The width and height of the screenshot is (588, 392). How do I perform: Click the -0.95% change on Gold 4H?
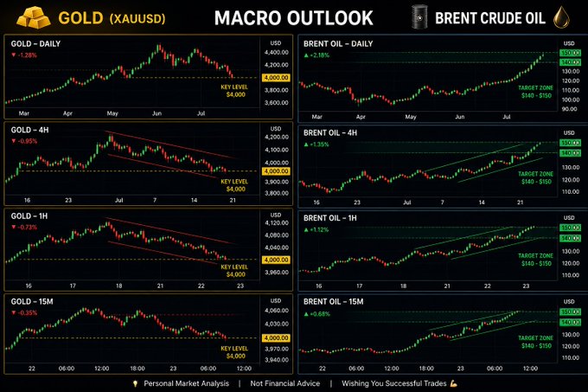click(24, 141)
